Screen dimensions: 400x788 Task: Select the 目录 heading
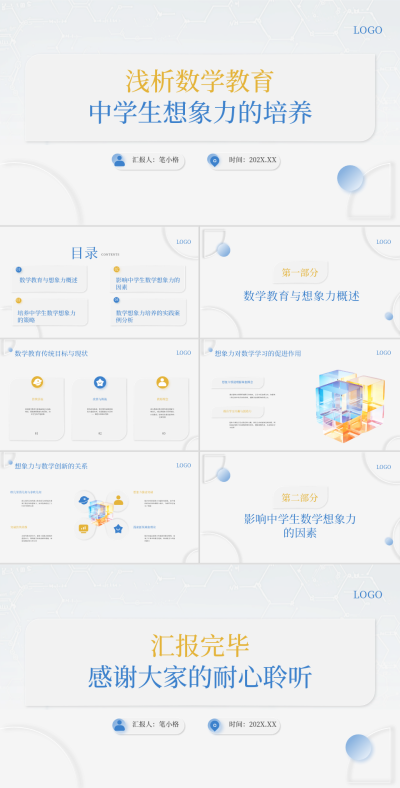pos(84,253)
